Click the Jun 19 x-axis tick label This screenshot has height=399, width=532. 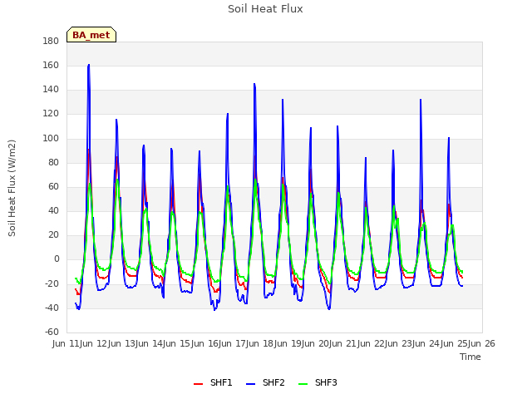click(288, 343)
